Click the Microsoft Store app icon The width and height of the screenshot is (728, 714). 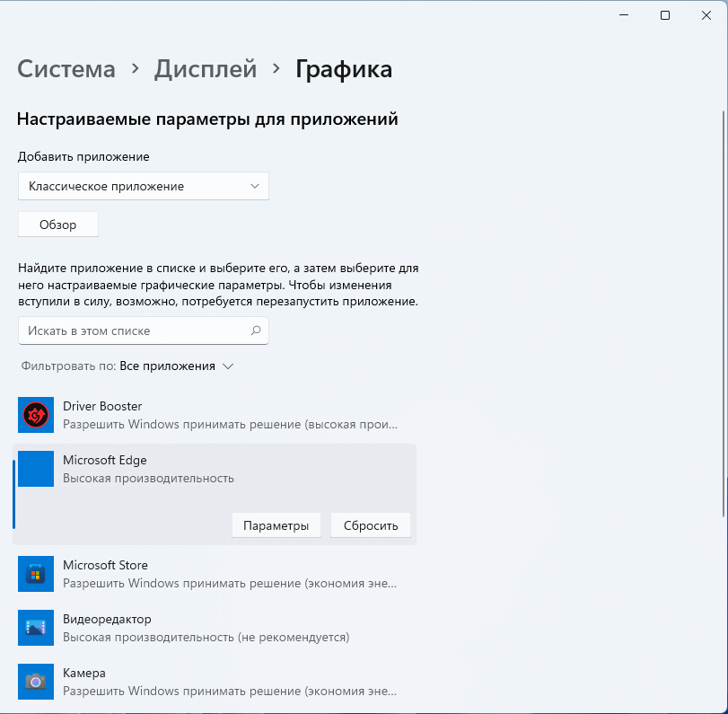coord(36,574)
